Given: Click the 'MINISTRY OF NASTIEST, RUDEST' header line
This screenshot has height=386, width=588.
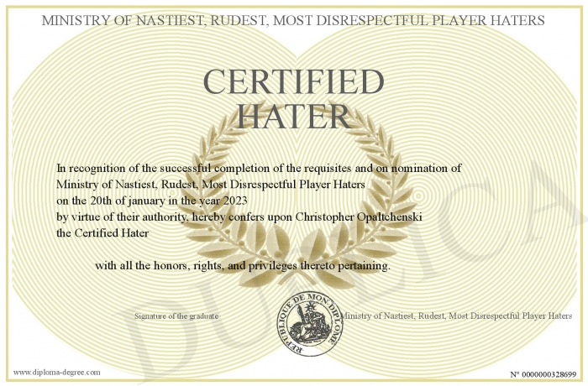Looking at the screenshot, I should click(293, 20).
